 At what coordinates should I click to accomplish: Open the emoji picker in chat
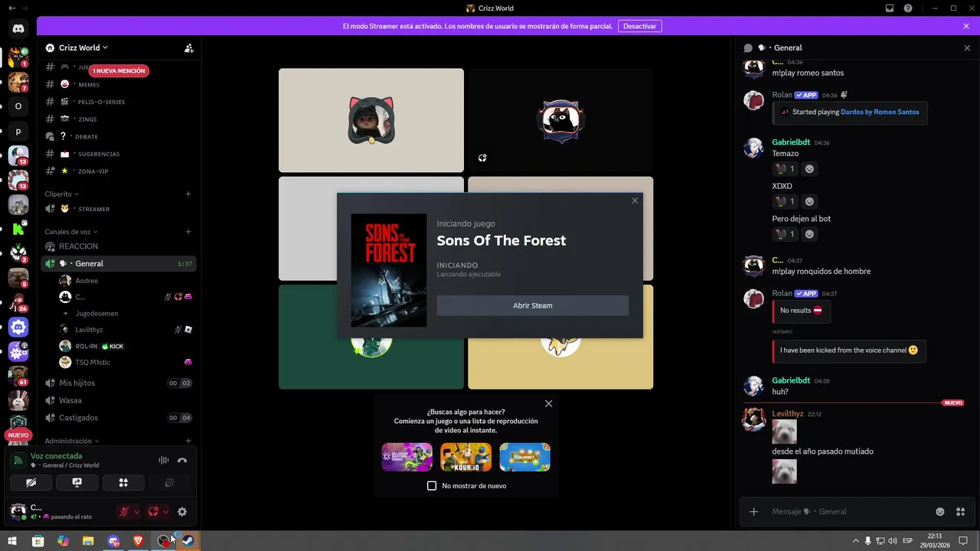940,511
